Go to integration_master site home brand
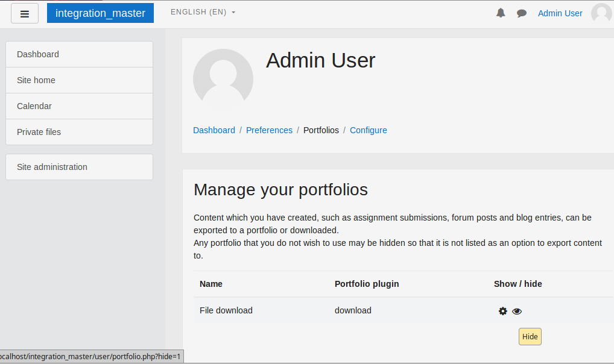The height and width of the screenshot is (364, 614). pos(100,13)
